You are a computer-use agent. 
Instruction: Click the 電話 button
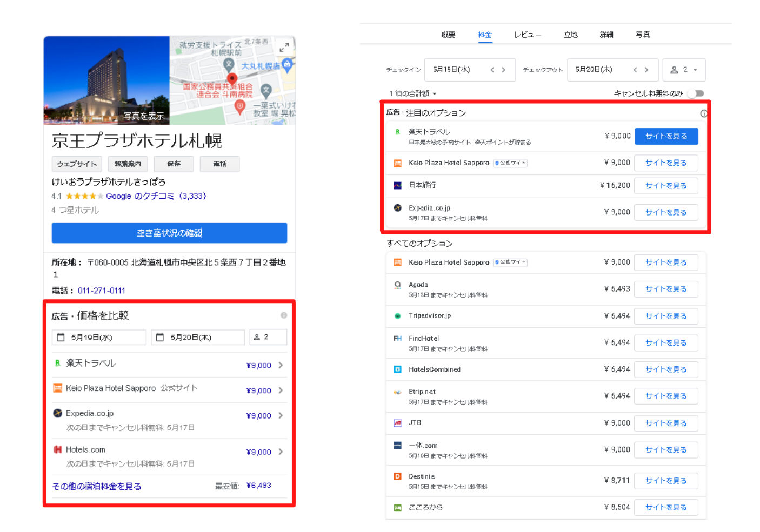pyautogui.click(x=220, y=164)
